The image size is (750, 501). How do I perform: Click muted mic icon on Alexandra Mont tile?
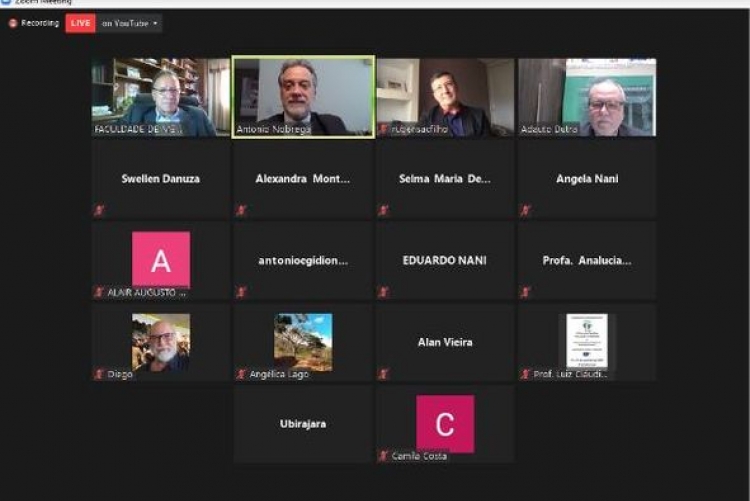tap(241, 210)
